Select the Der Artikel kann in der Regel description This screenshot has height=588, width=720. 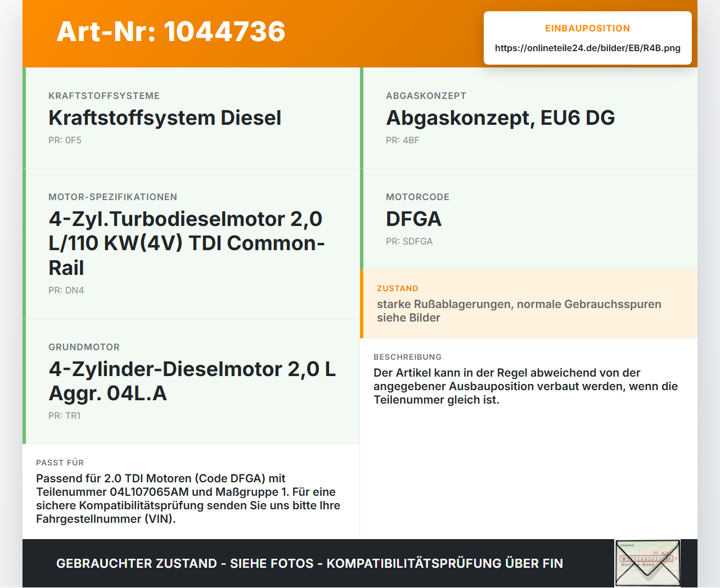coord(526,386)
